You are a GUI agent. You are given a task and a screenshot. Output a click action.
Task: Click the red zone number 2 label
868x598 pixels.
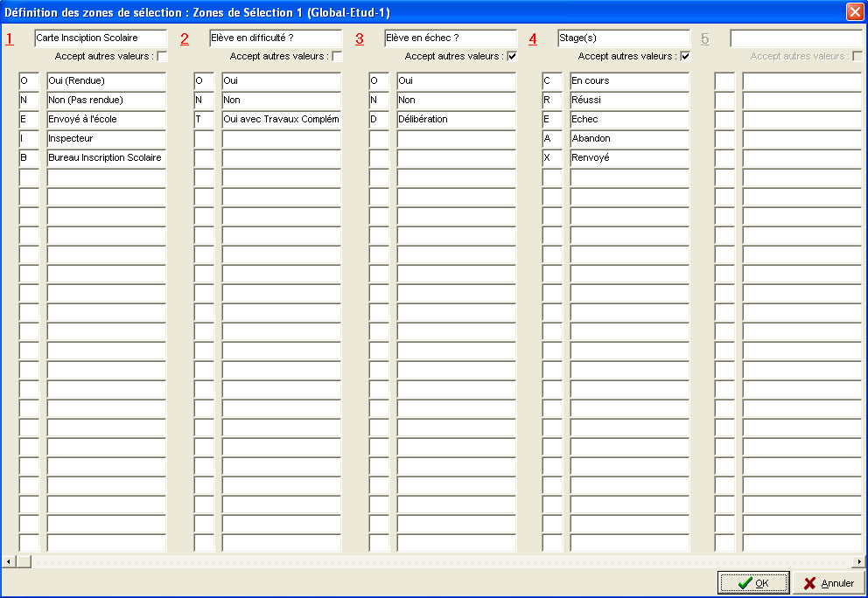tap(185, 38)
